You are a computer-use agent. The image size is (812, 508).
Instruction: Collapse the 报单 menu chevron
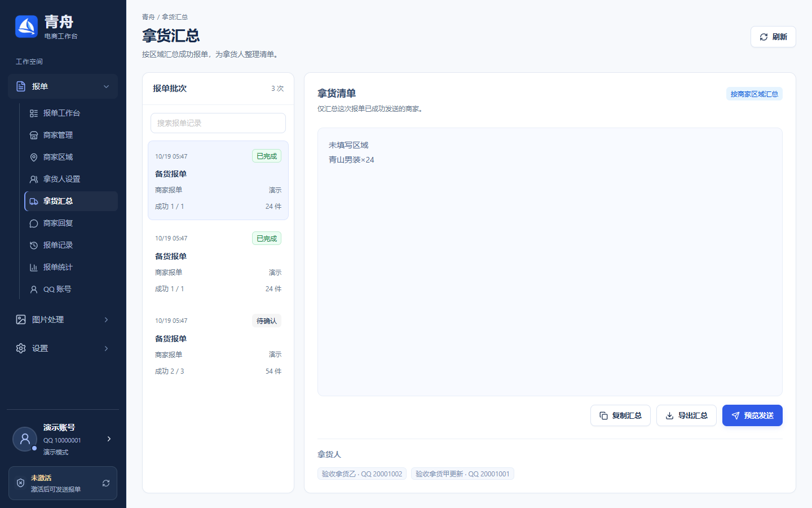106,86
